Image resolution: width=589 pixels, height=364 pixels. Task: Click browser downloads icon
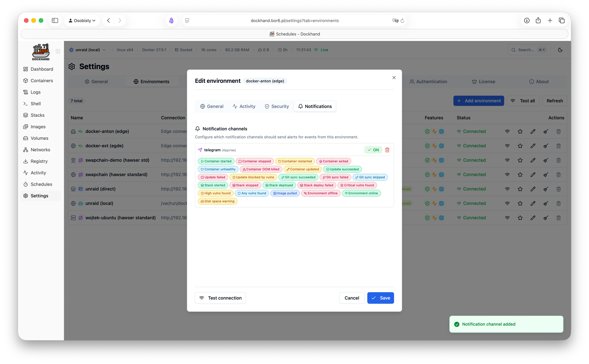527,21
